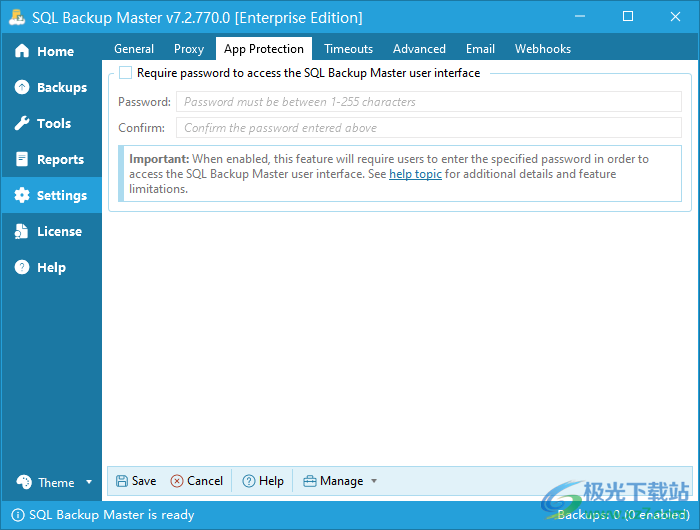
Task: Click the Tools wrench icon
Action: point(22,123)
